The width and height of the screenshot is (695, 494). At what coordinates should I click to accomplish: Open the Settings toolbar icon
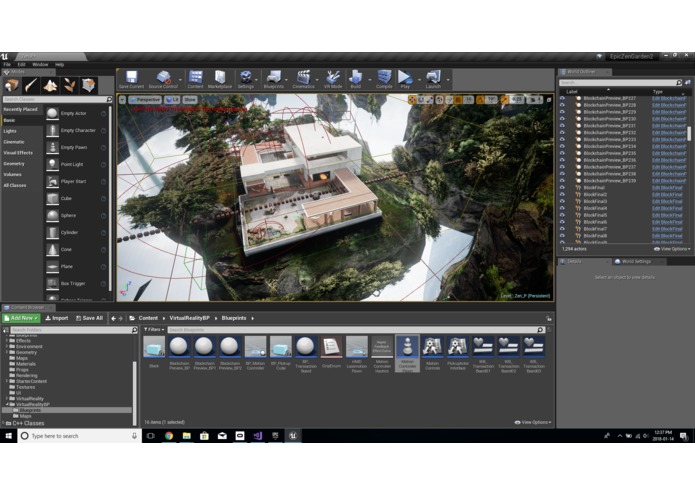[x=246, y=79]
